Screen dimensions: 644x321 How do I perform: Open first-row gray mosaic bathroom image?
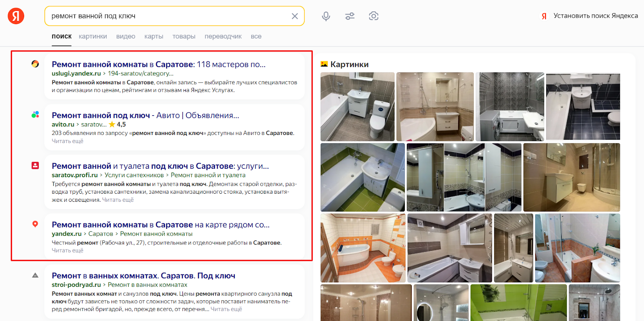coord(510,107)
